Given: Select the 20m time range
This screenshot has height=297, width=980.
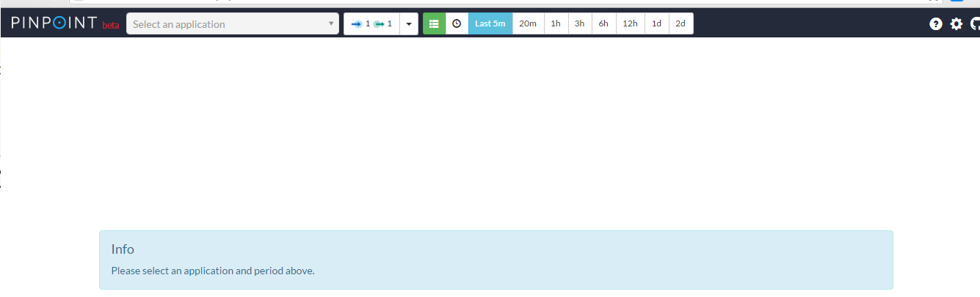Looking at the screenshot, I should point(528,24).
